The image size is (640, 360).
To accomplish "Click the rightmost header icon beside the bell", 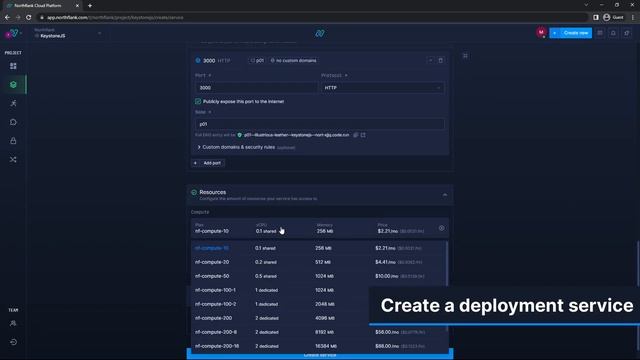I will (627, 33).
